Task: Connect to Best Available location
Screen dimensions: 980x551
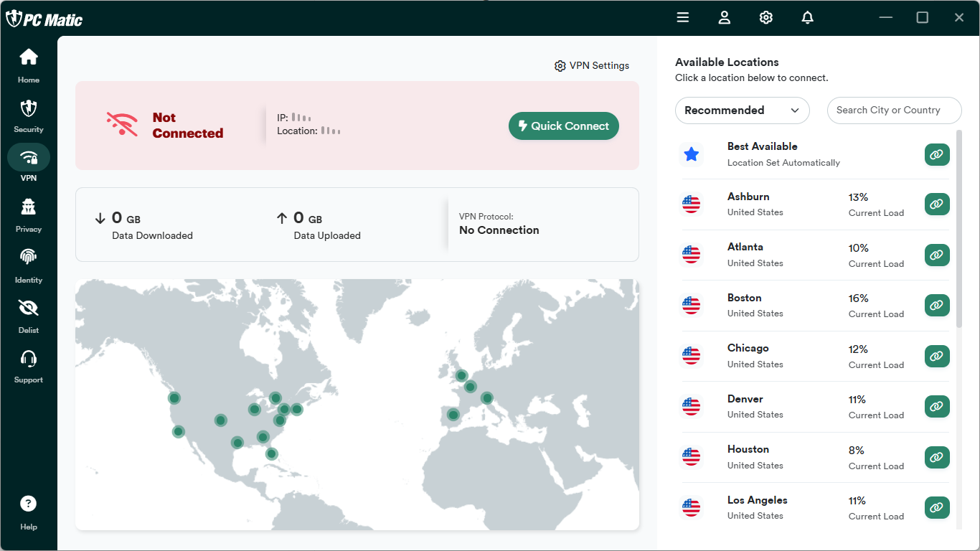Action: pos(937,154)
